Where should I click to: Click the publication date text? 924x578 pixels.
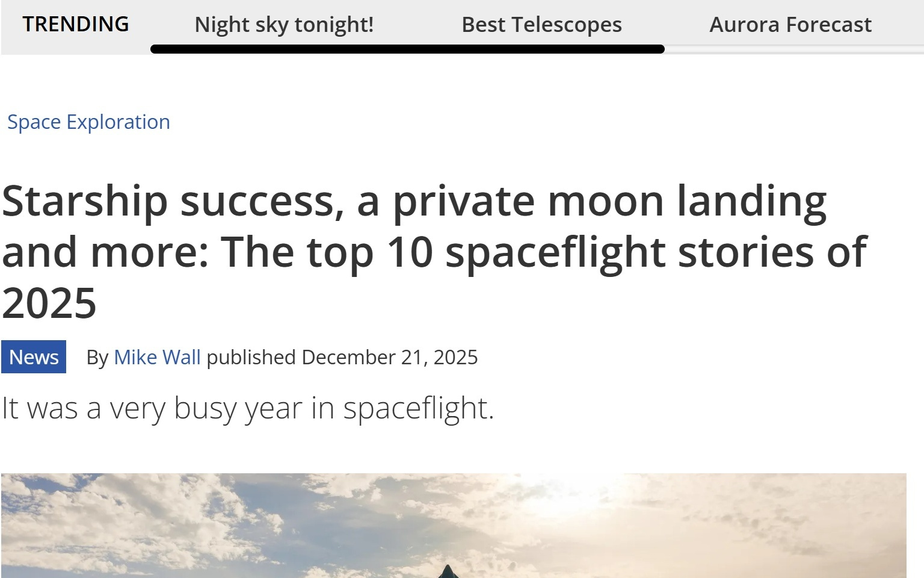[x=388, y=356]
